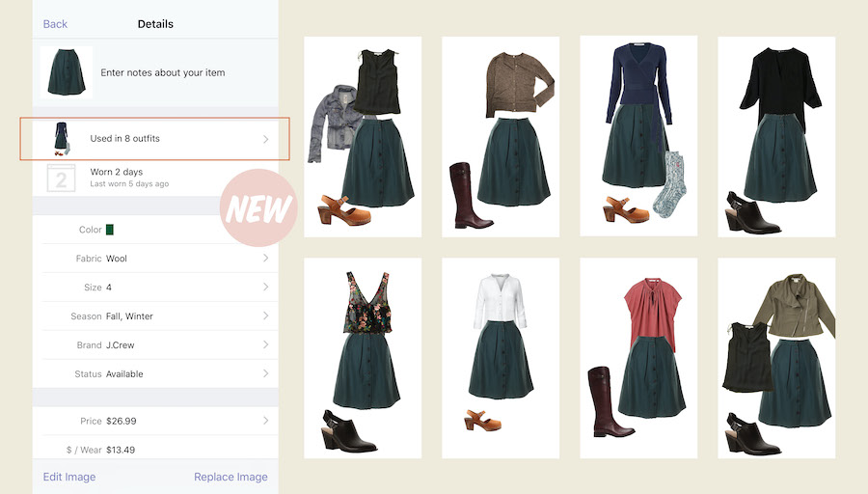Click the skirt item thumbnail in Details

(67, 72)
